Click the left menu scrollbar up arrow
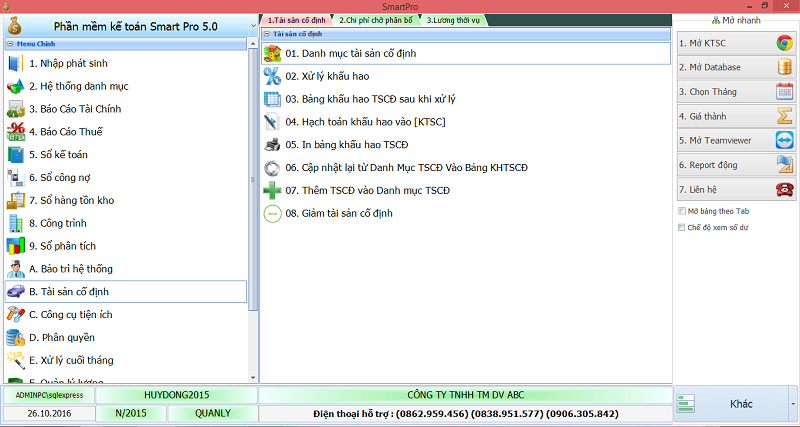800x427 pixels. [253, 44]
